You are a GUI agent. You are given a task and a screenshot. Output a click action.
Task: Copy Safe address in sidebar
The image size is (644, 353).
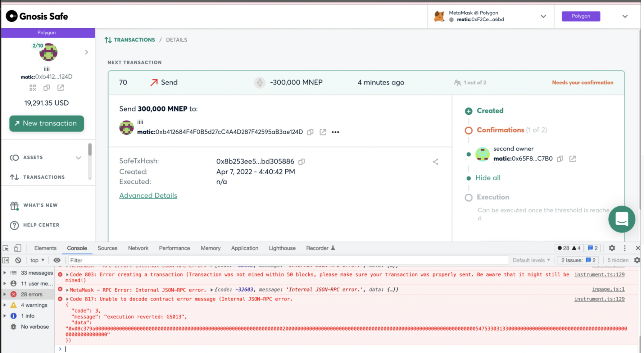click(x=47, y=88)
